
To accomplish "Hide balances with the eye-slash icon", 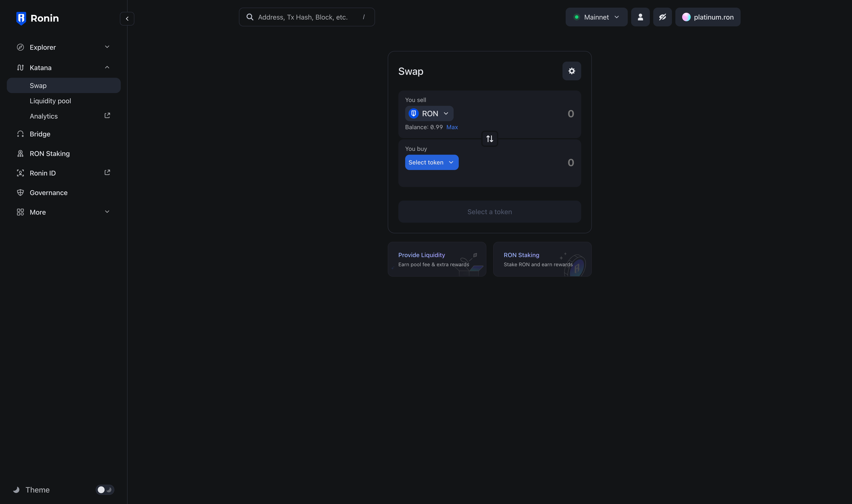I will [x=662, y=17].
